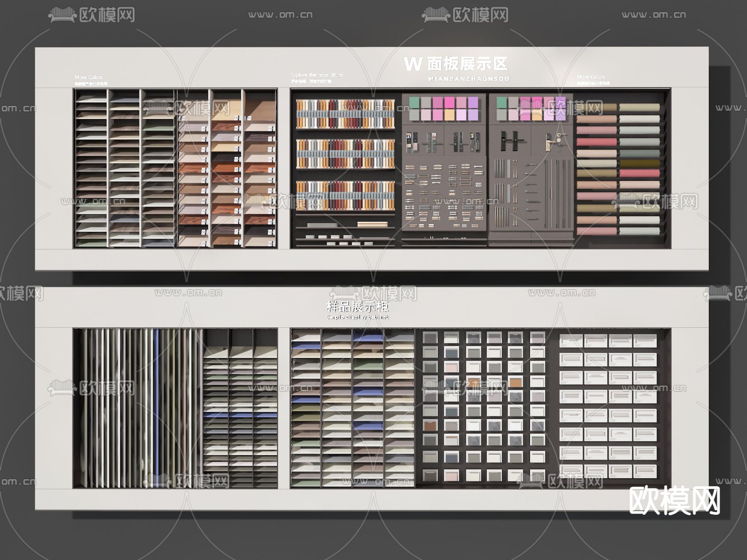
Task: Click the large 欧模网 logo at bottom right
Action: click(x=675, y=501)
